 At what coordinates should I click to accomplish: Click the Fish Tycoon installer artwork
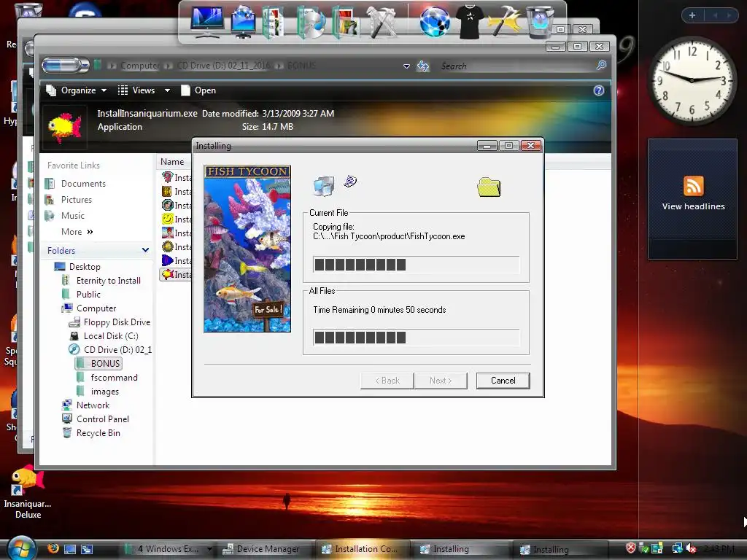click(x=247, y=249)
